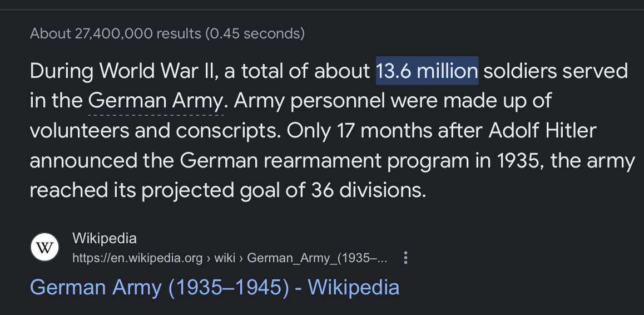Select the Wikipedia site name label
Image resolution: width=644 pixels, height=315 pixels.
coord(105,238)
